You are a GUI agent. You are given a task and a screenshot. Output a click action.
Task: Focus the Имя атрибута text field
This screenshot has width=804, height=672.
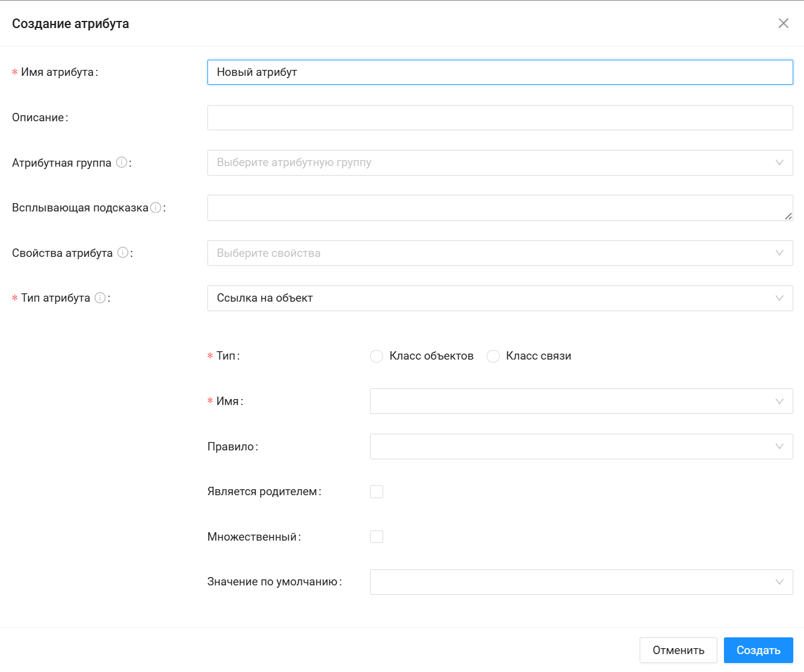500,72
